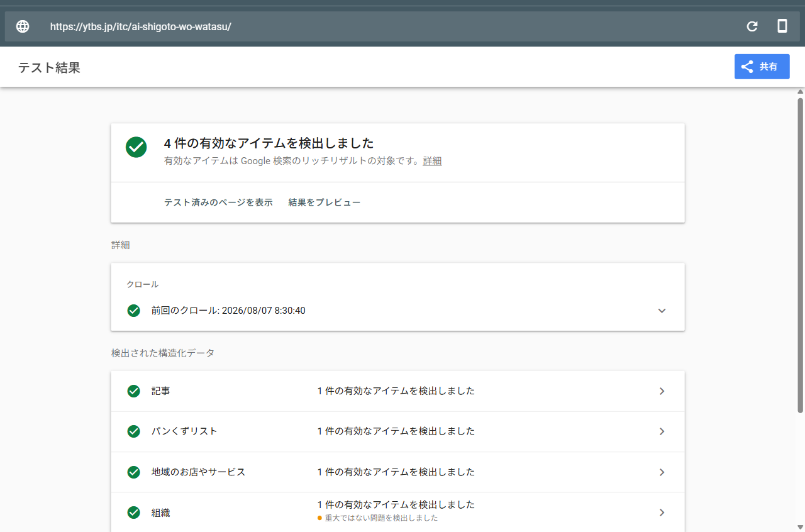The height and width of the screenshot is (532, 805).
Task: Click the scrollbar up arrow
Action: click(x=800, y=92)
